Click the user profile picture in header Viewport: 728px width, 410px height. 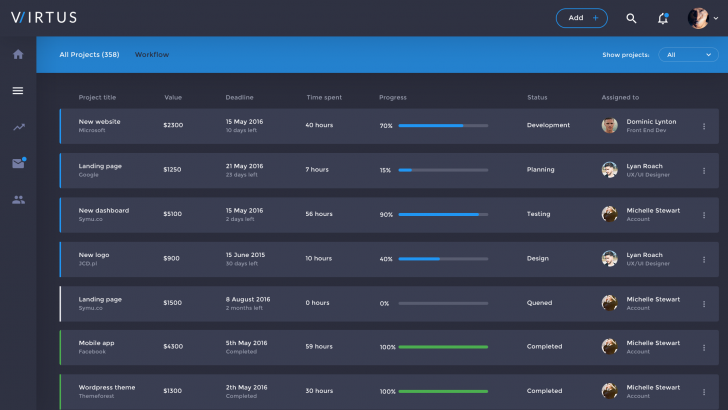pos(698,18)
